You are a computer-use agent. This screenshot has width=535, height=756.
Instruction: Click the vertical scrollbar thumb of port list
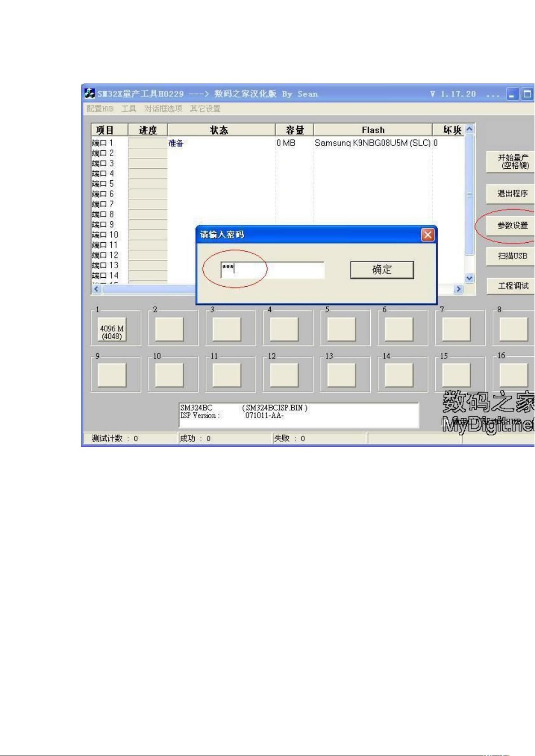pyautogui.click(x=469, y=195)
